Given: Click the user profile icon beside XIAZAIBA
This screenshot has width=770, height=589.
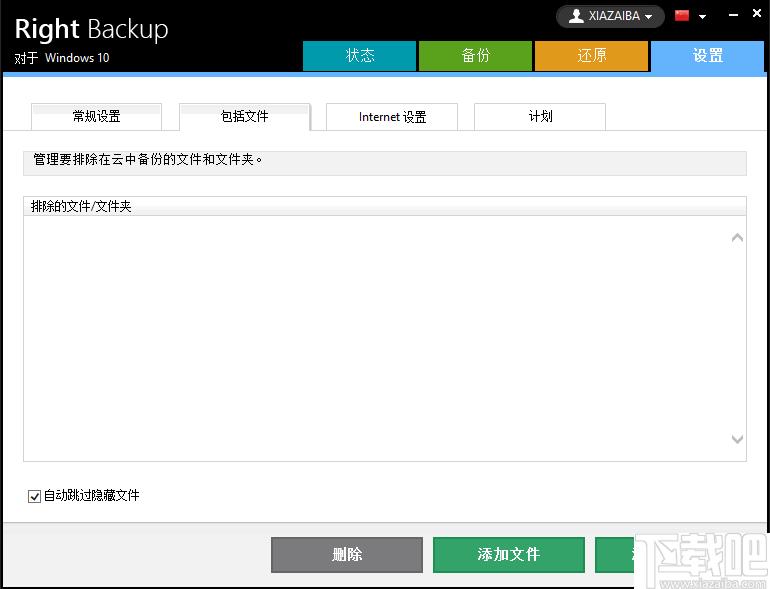Looking at the screenshot, I should (x=576, y=16).
